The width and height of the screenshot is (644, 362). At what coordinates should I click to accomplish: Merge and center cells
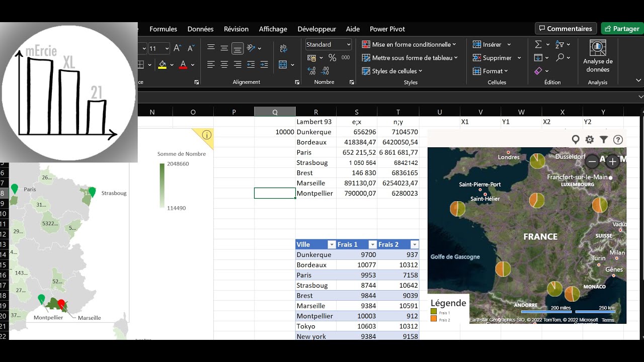283,65
